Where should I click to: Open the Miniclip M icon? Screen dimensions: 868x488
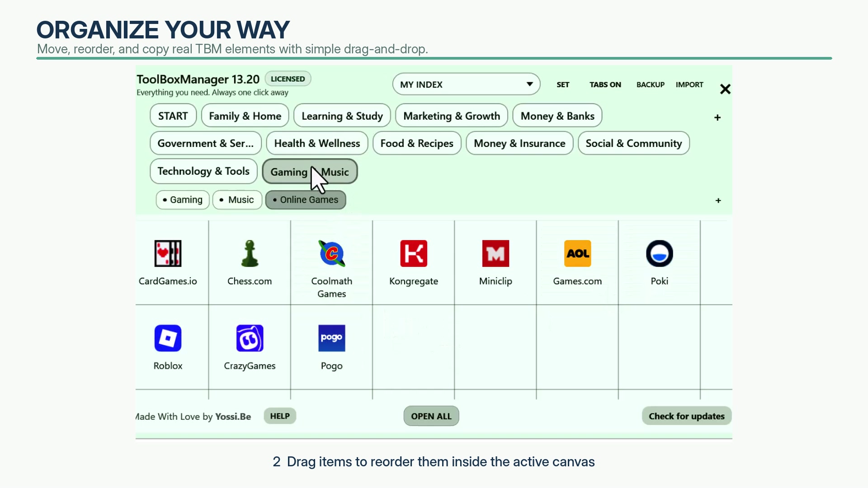[495, 253]
